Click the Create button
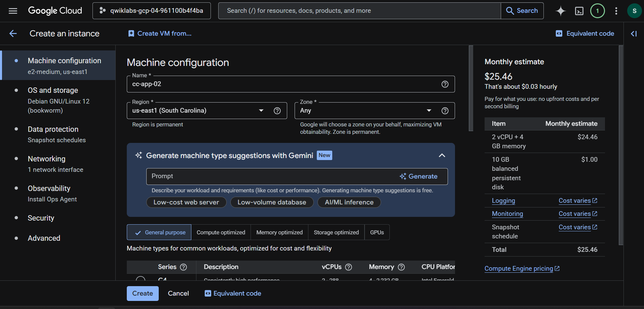This screenshot has width=644, height=309. 143,294
